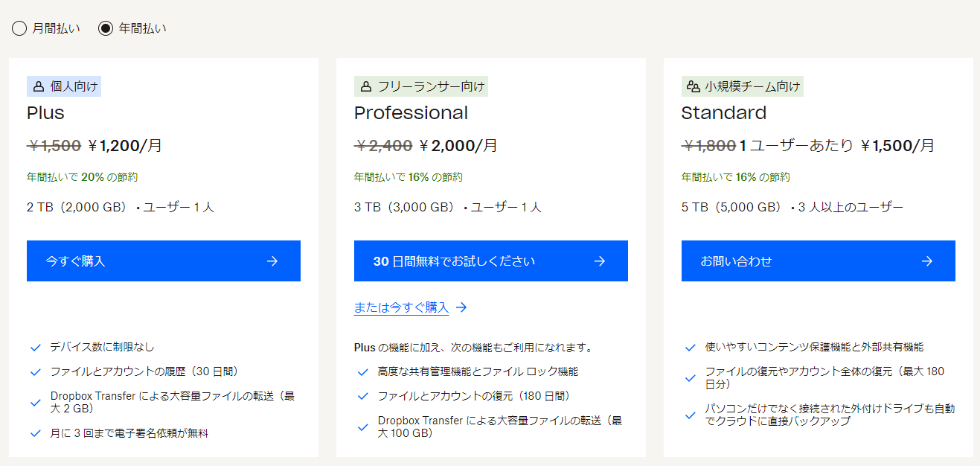Click the team icon in 小規模チーム向け badge

tap(694, 86)
